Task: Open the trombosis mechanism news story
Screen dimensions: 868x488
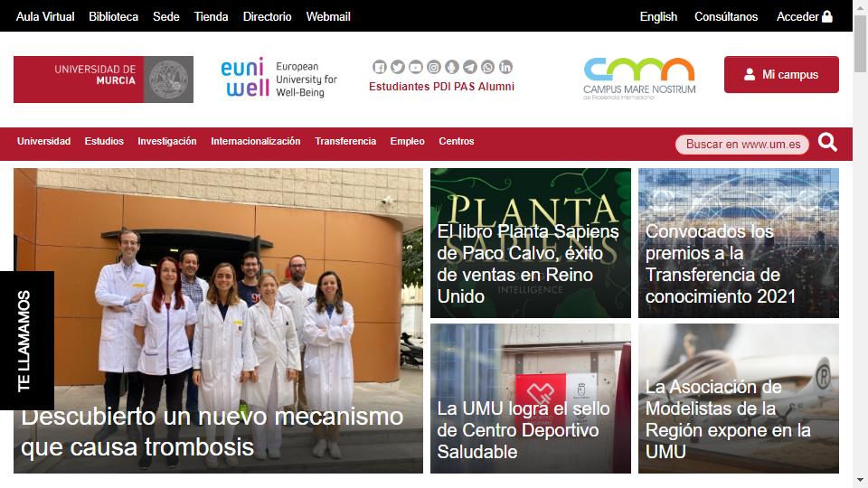Action: 218,321
